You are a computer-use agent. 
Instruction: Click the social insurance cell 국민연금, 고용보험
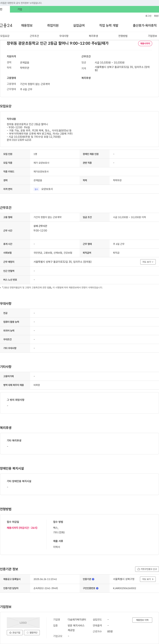tap(53, 253)
